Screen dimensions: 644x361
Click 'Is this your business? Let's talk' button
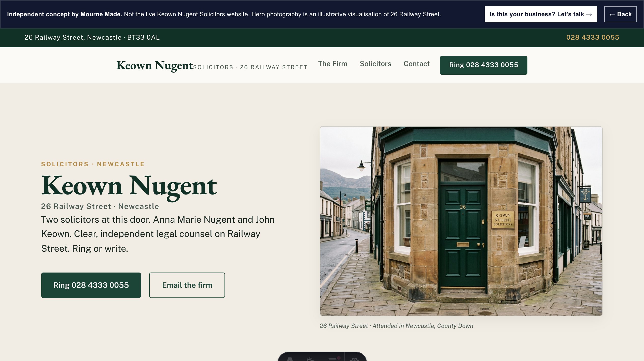pos(541,14)
